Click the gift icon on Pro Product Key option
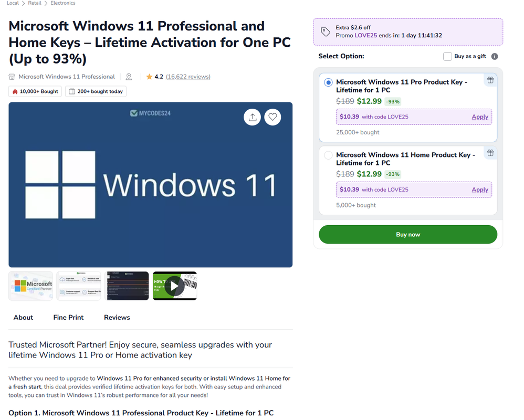Screen dimensions: 524x420 pyautogui.click(x=490, y=80)
